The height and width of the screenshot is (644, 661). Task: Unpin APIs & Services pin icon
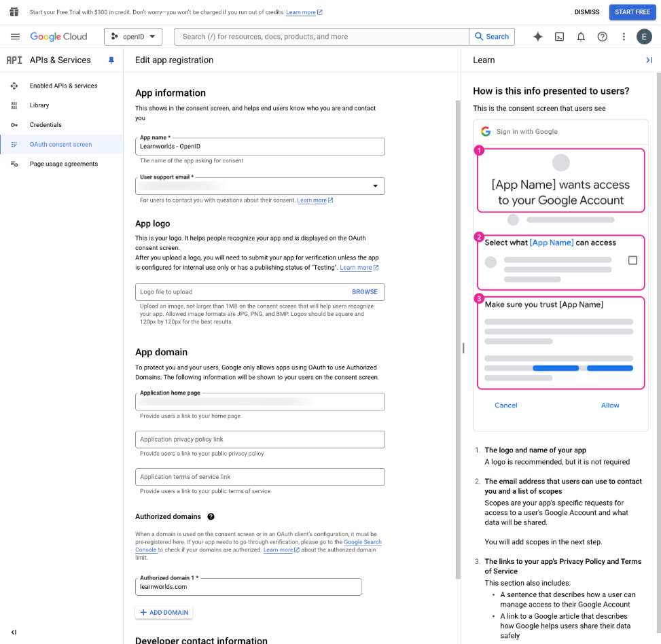(111, 60)
